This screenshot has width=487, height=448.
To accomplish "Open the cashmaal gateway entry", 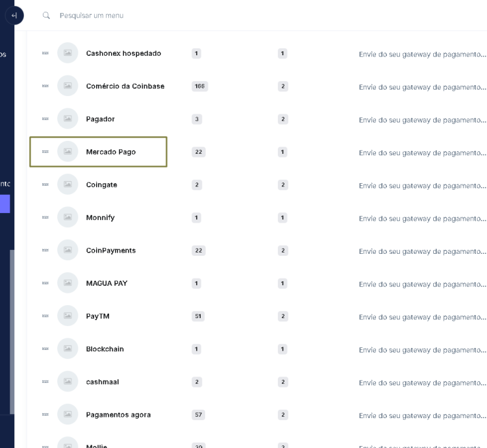I will coord(102,382).
